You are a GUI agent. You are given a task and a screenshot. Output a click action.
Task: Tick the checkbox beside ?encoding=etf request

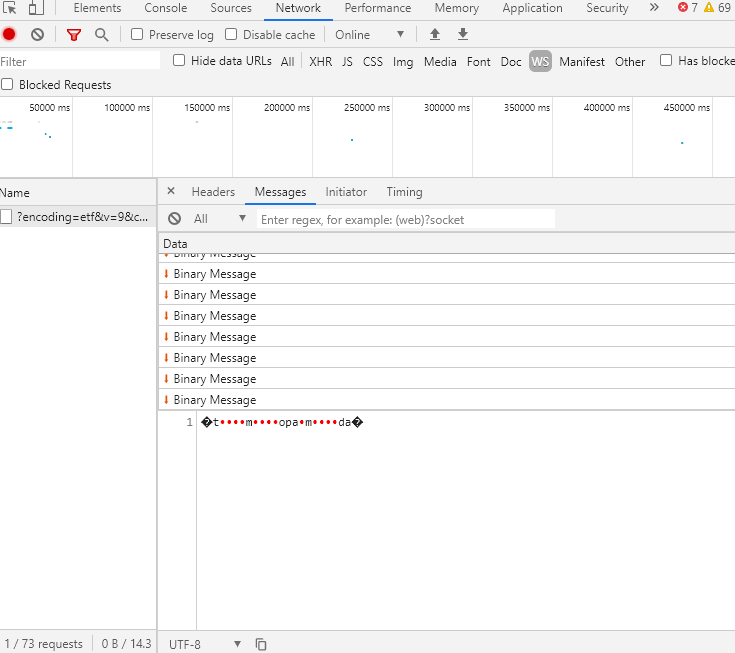pos(6,217)
